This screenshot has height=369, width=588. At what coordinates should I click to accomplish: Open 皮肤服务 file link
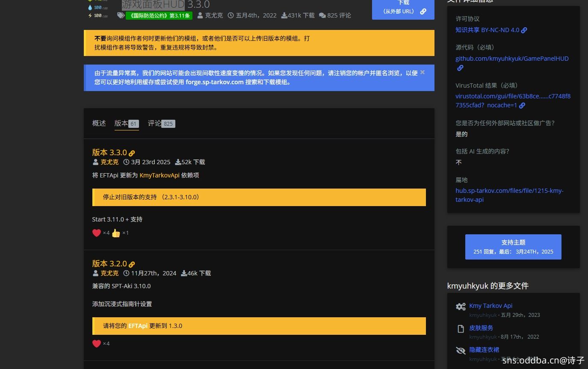pyautogui.click(x=481, y=328)
